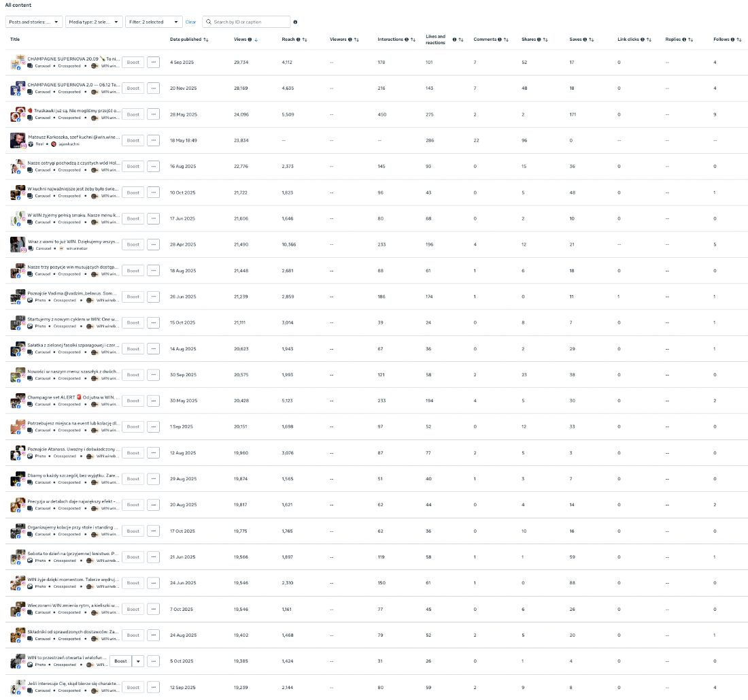Open the info icon for Likes and reactions
The width and height of the screenshot is (748, 700).
tap(454, 39)
